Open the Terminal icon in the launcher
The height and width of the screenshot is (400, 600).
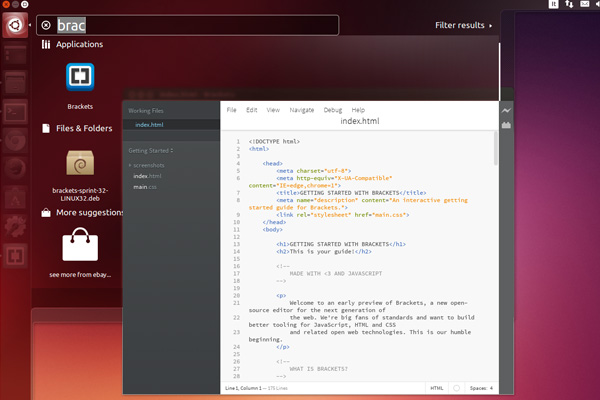(x=15, y=112)
